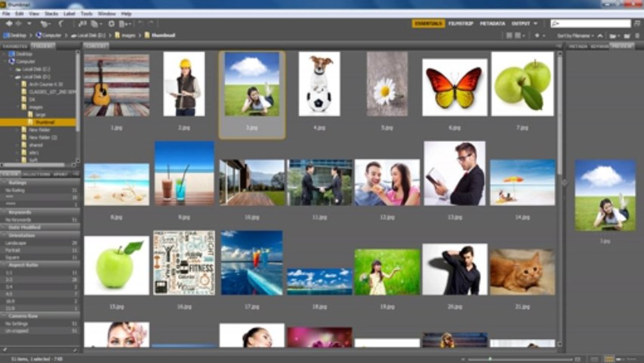This screenshot has width=644, height=363.
Task: Open workspace switcher dropdown arrow
Action: [535, 24]
